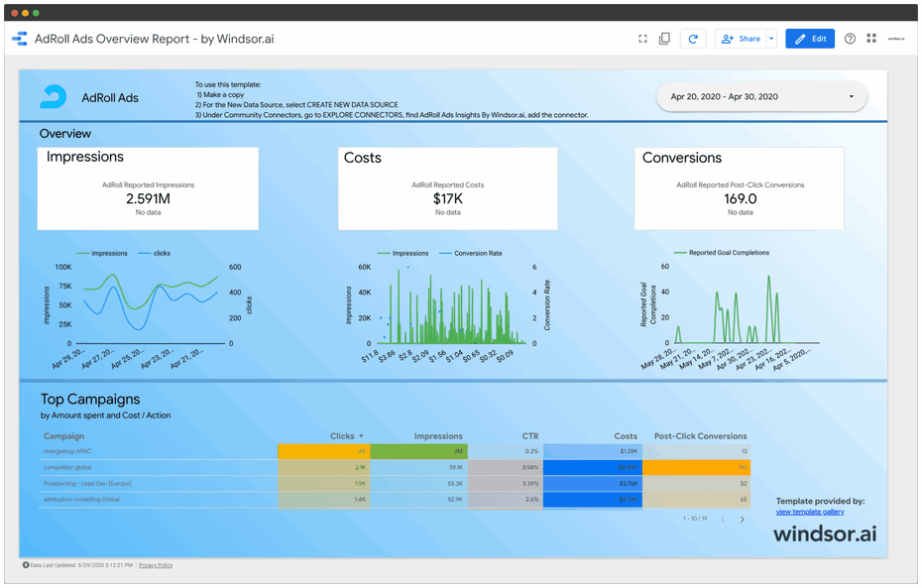Select the Costs scorecard value $17K
922x588 pixels.
tap(448, 198)
